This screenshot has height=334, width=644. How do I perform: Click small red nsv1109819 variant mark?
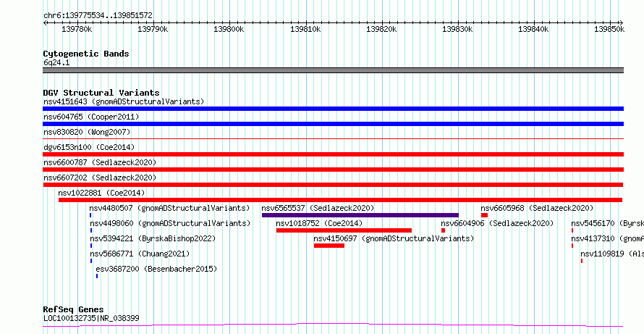point(582,261)
